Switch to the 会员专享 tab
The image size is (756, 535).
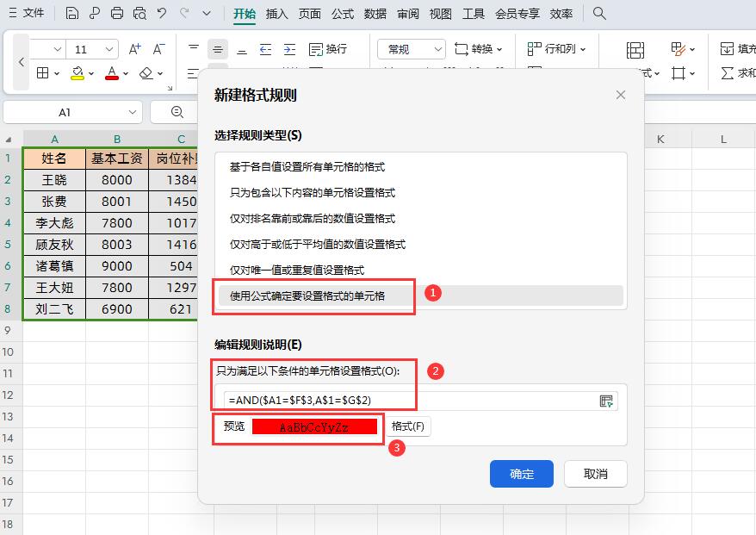[517, 14]
